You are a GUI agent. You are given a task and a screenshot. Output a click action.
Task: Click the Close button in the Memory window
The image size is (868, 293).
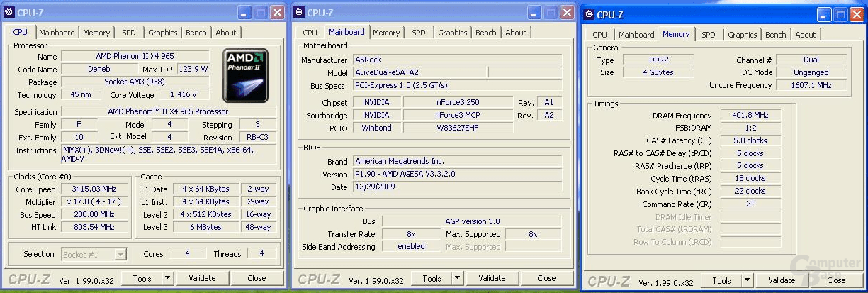(x=836, y=281)
